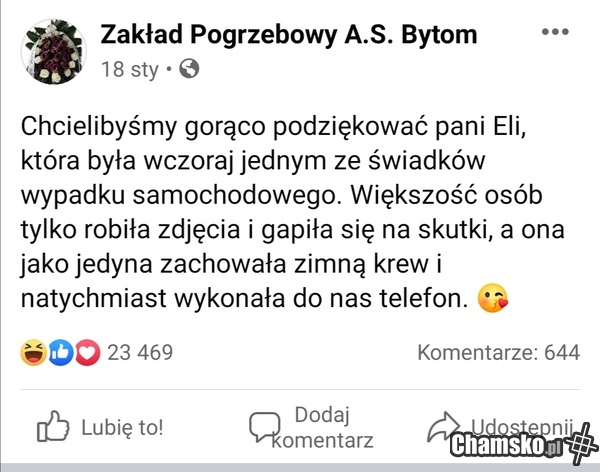Image resolution: width=600 pixels, height=472 pixels.
Task: Click the speech bubble comment icon
Action: pyautogui.click(x=264, y=427)
